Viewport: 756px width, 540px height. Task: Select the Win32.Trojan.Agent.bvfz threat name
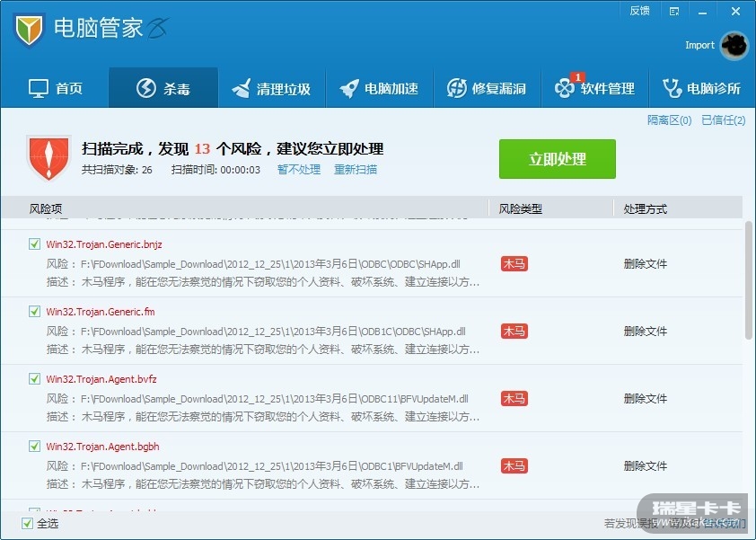[101, 380]
